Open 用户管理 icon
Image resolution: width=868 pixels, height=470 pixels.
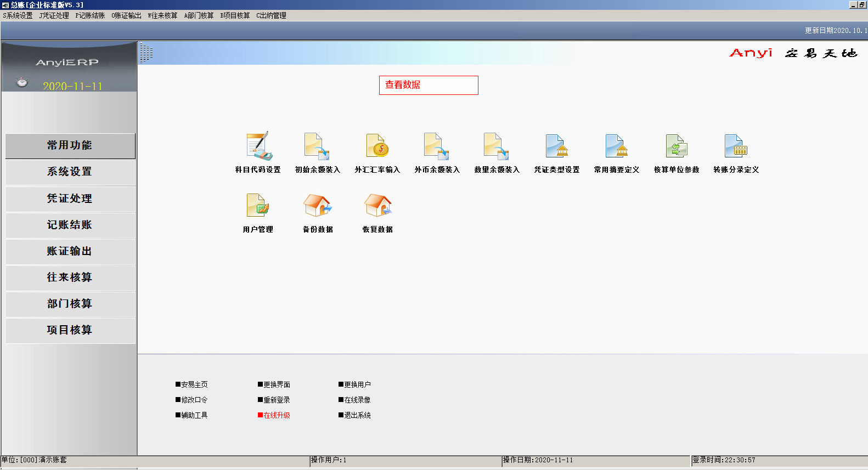point(258,206)
